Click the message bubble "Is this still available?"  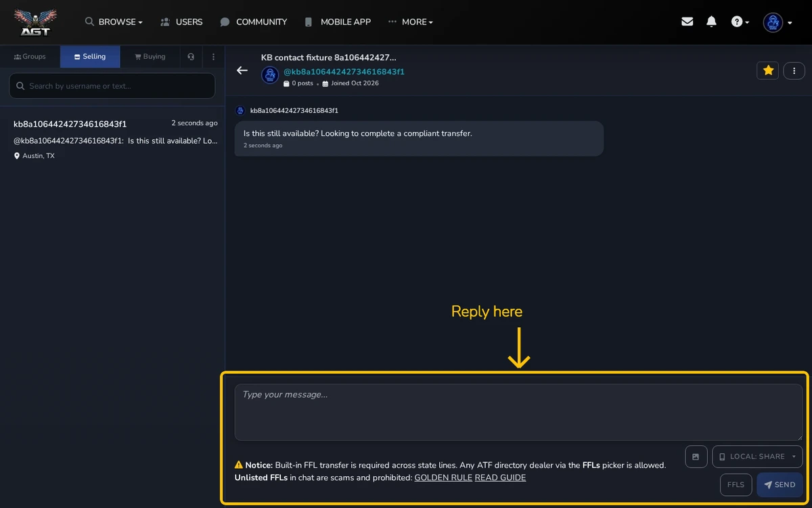[x=419, y=139]
